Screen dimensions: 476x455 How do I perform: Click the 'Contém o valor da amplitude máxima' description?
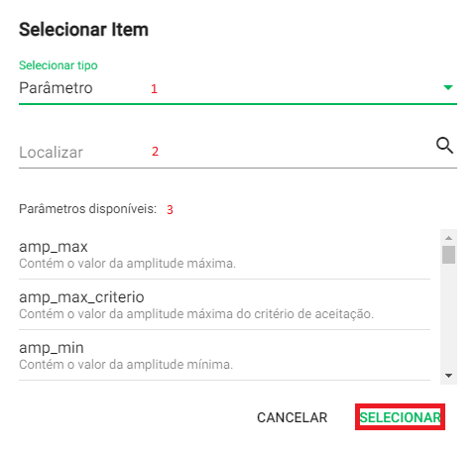pyautogui.click(x=127, y=264)
